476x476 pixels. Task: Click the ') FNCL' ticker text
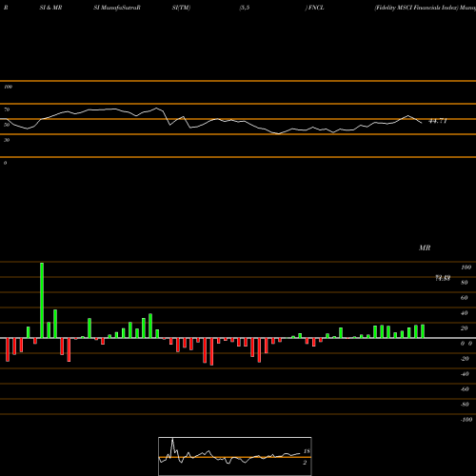[x=314, y=8]
